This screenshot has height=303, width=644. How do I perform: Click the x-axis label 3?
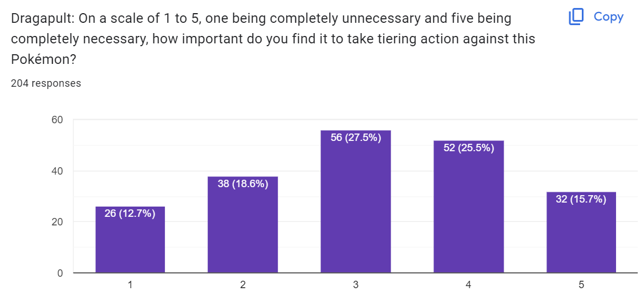click(356, 285)
